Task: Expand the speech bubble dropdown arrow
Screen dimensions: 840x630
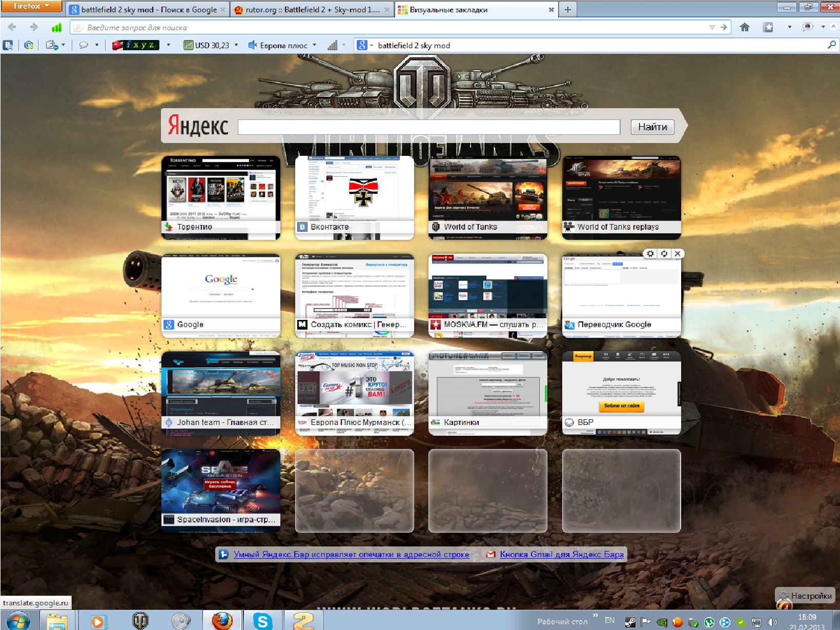Action: 96,45
